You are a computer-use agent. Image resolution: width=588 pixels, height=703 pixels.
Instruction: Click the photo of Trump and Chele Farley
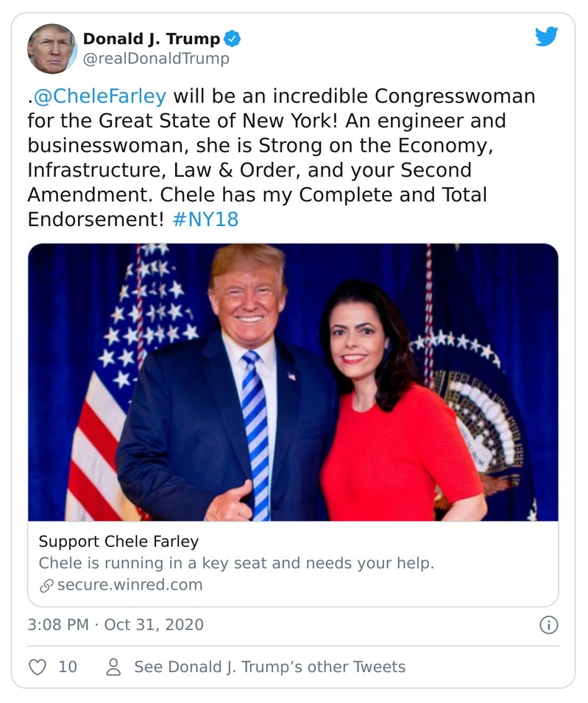294,383
